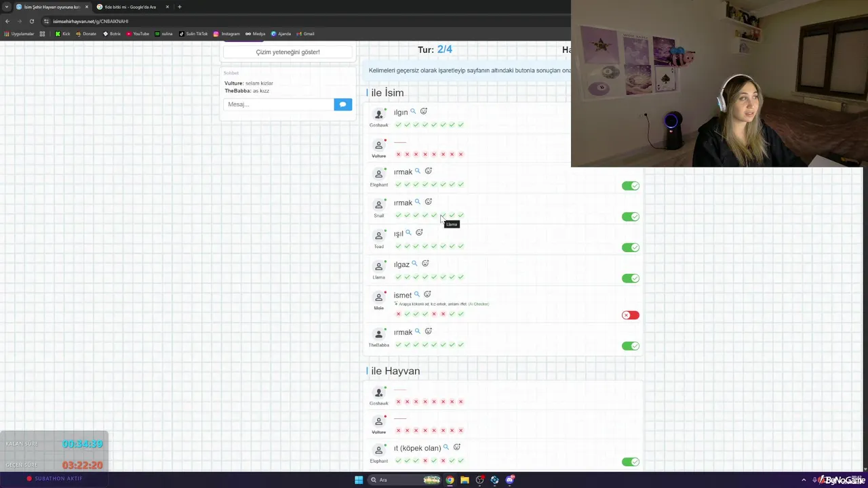Click the Windows taskbar search box
Image resolution: width=868 pixels, height=488 pixels.
405,480
